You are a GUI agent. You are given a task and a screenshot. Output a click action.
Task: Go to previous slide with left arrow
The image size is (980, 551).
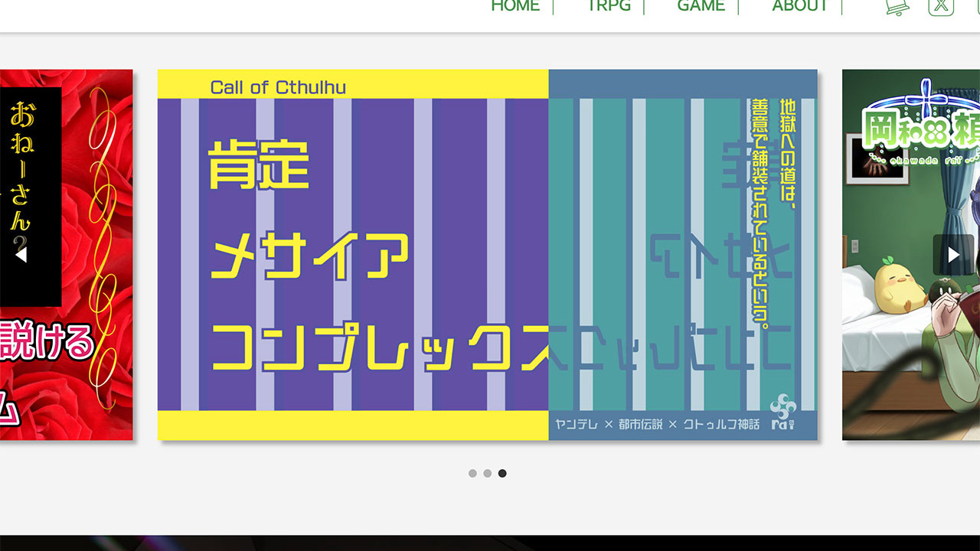[x=21, y=255]
